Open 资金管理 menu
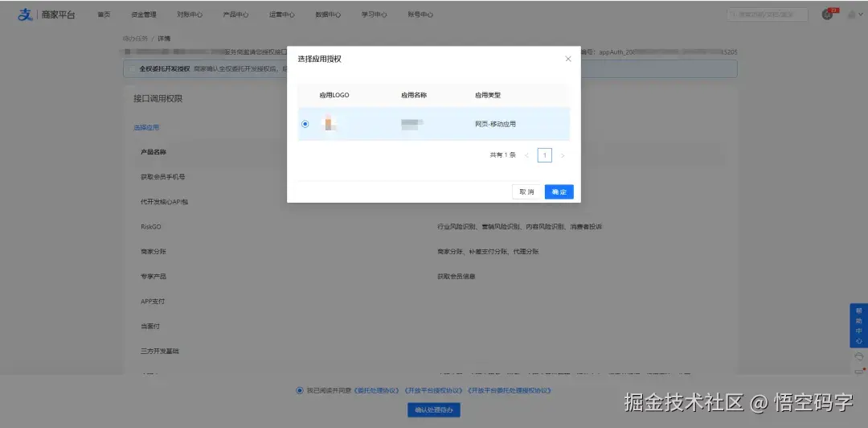The width and height of the screenshot is (868, 428). click(143, 15)
